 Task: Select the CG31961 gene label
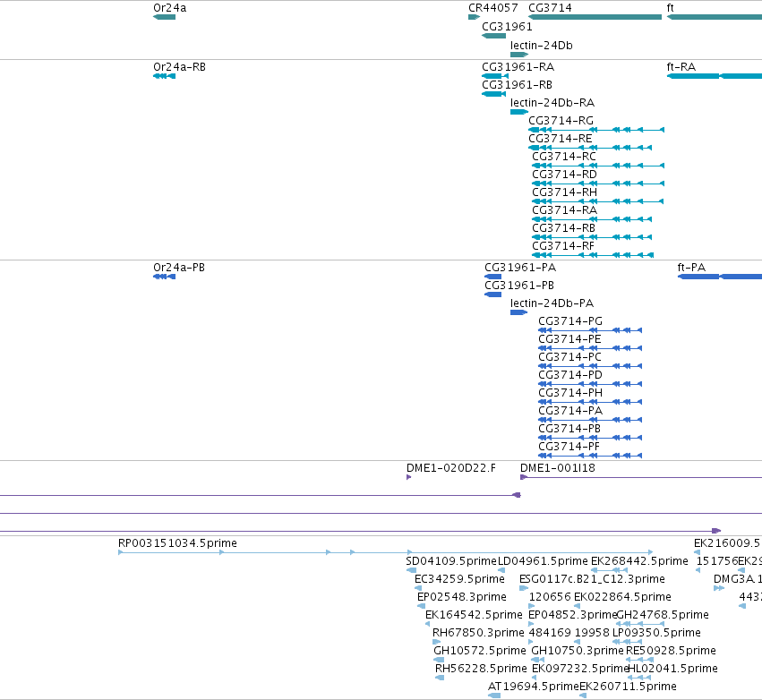coord(507,27)
